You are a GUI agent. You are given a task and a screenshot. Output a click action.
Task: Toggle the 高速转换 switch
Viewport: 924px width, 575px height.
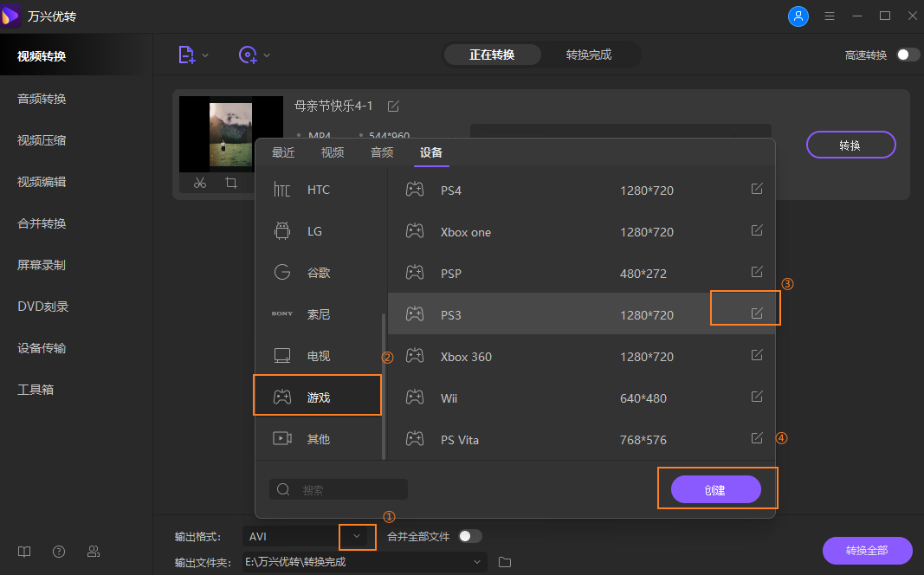908,55
